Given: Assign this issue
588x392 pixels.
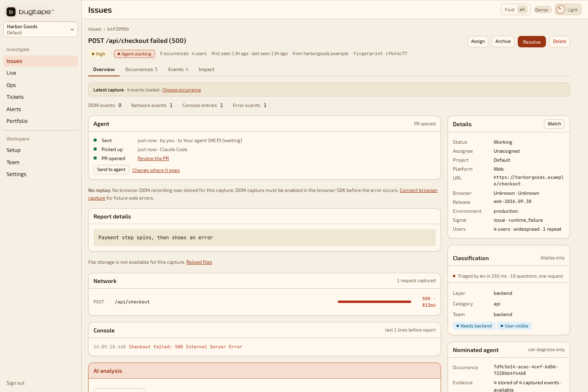Looking at the screenshot, I should 478,42.
